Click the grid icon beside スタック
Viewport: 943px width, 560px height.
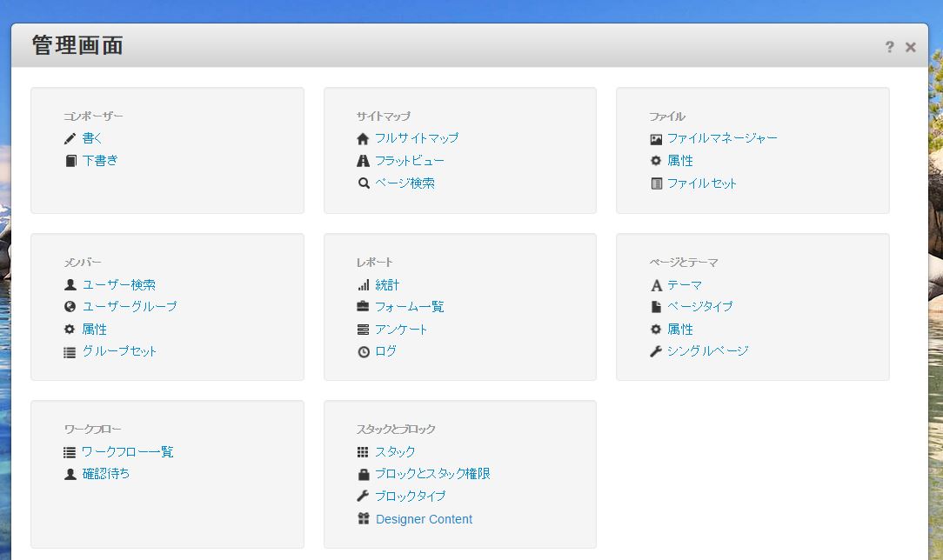point(363,452)
